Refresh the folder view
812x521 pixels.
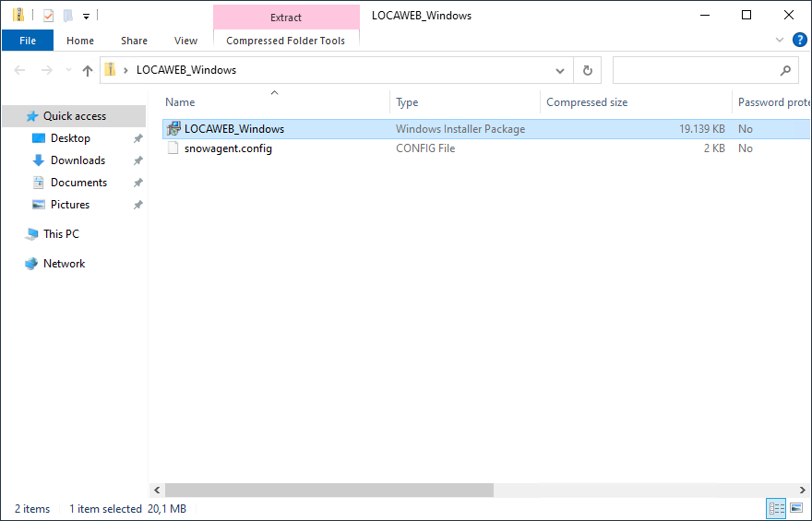pos(587,70)
